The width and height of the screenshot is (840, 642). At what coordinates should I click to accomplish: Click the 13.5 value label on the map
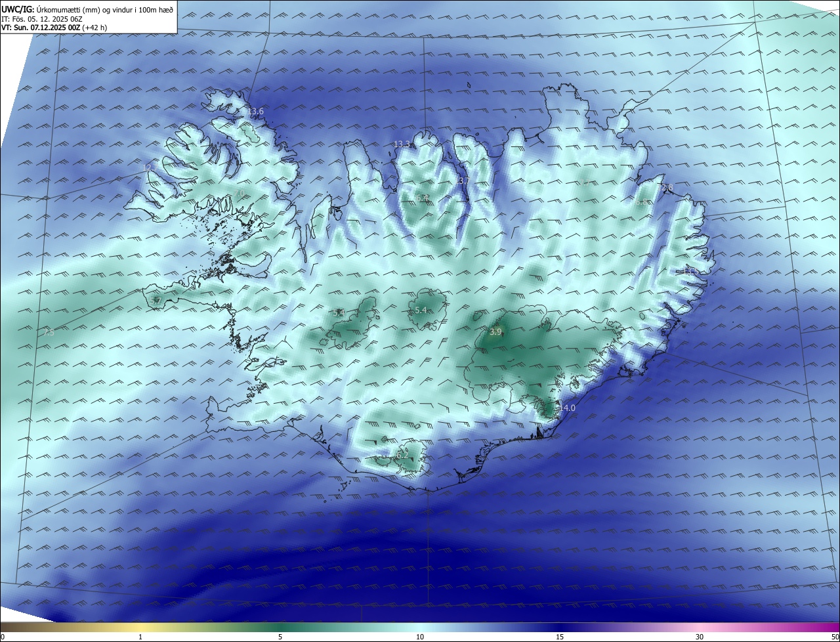[690, 270]
